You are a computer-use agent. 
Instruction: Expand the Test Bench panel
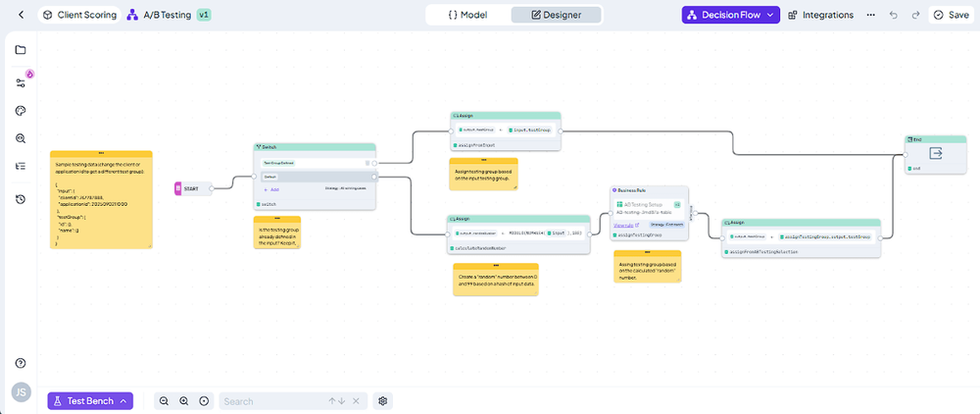click(90, 401)
